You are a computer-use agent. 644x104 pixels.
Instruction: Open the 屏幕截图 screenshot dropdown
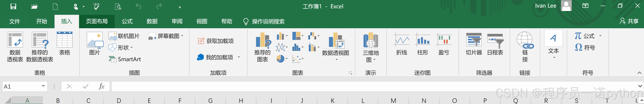pos(166,36)
